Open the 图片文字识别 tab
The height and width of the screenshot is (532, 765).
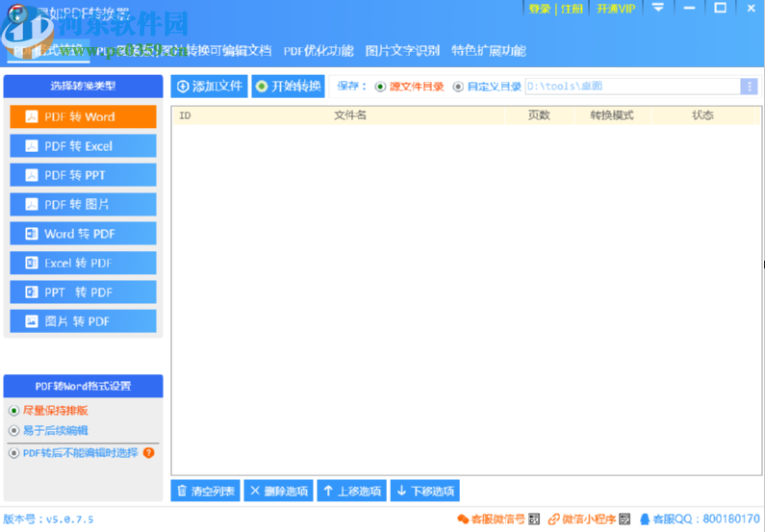[402, 51]
